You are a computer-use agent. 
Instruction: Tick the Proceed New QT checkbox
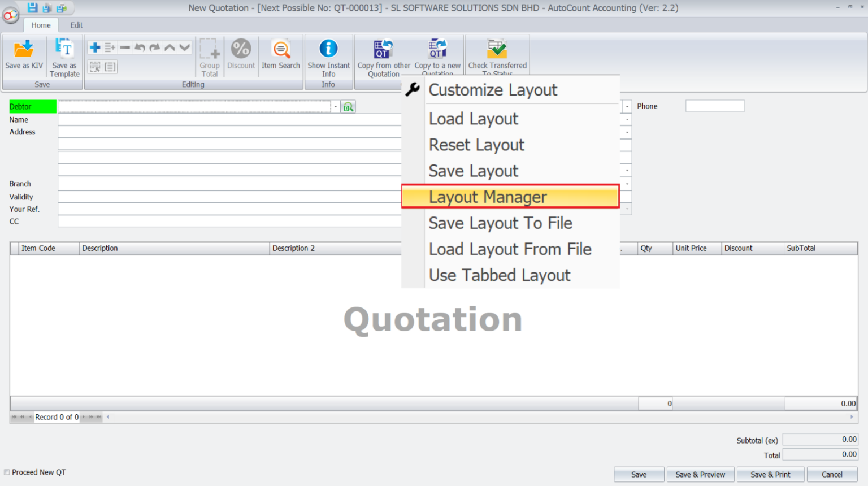tap(7, 472)
